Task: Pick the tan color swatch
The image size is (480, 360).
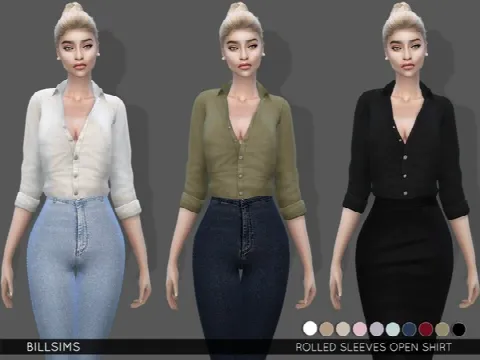Action: (326, 329)
